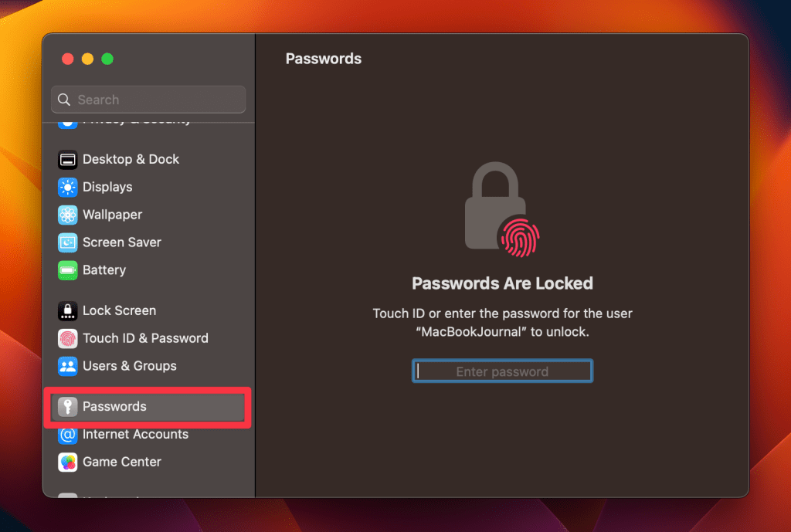Click the Enter password field
Screen dimensions: 791x532
coord(502,371)
